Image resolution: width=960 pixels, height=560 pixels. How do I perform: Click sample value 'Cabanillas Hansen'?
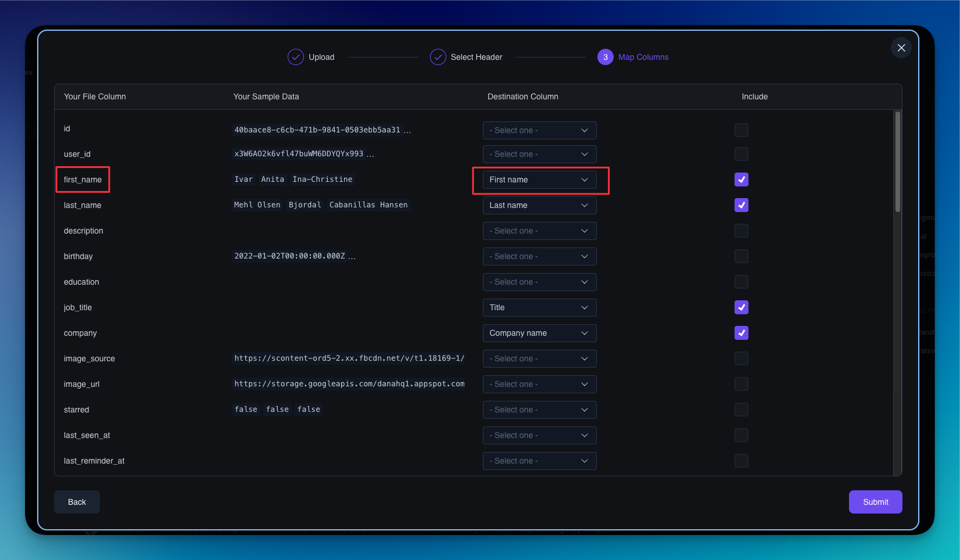[x=368, y=204]
